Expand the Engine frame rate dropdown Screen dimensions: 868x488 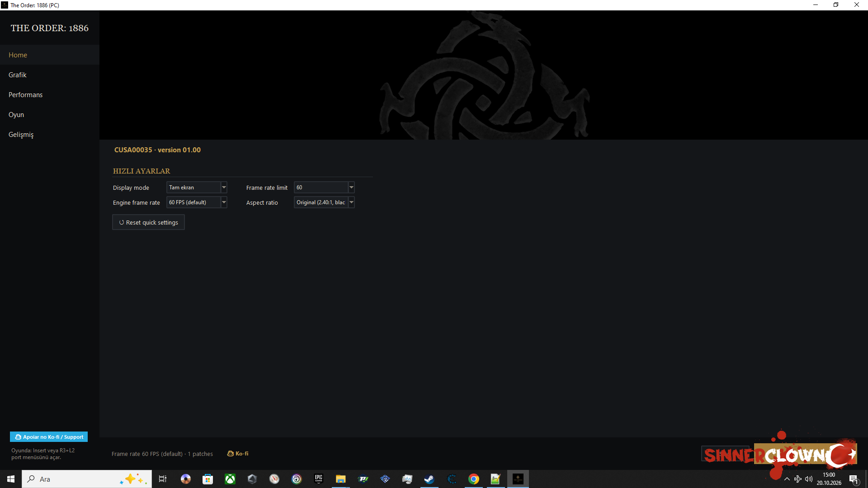[x=197, y=202]
